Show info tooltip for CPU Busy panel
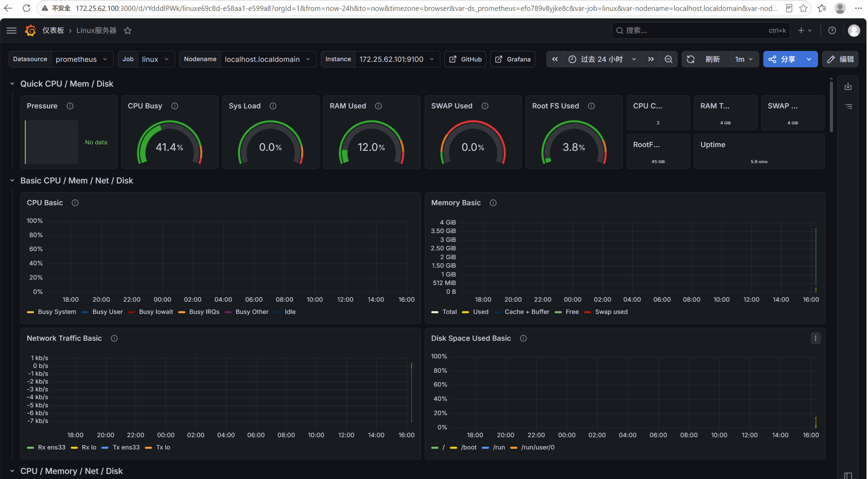The width and height of the screenshot is (868, 479). pyautogui.click(x=175, y=106)
